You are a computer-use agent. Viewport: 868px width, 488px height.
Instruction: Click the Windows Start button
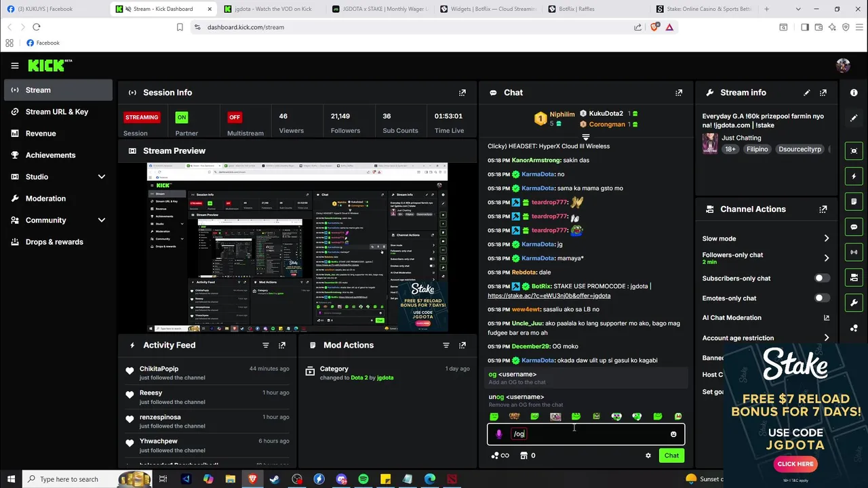(x=12, y=479)
